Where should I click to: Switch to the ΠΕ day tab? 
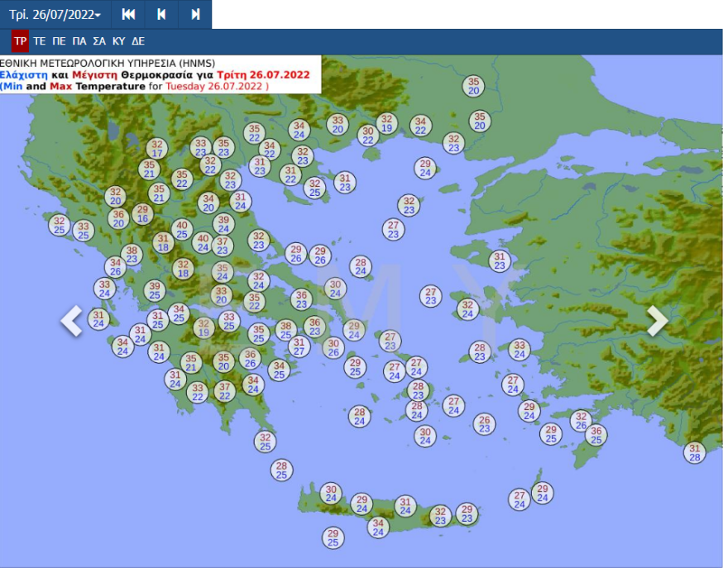coord(59,41)
